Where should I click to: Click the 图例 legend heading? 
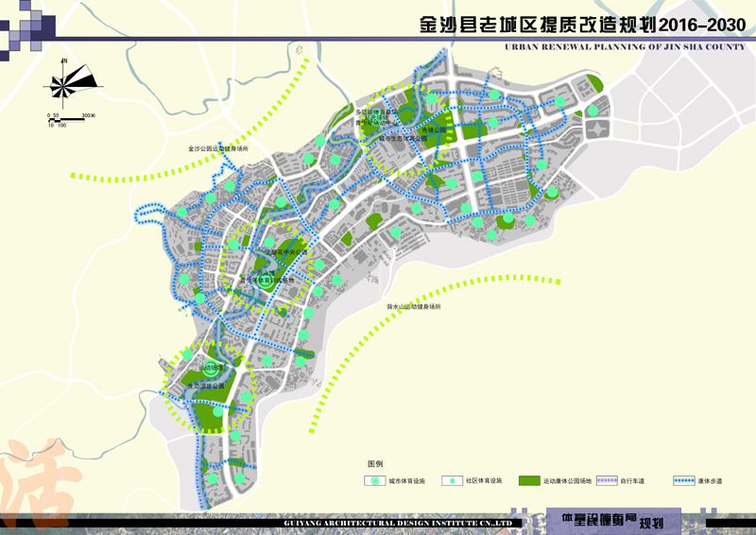click(x=375, y=465)
